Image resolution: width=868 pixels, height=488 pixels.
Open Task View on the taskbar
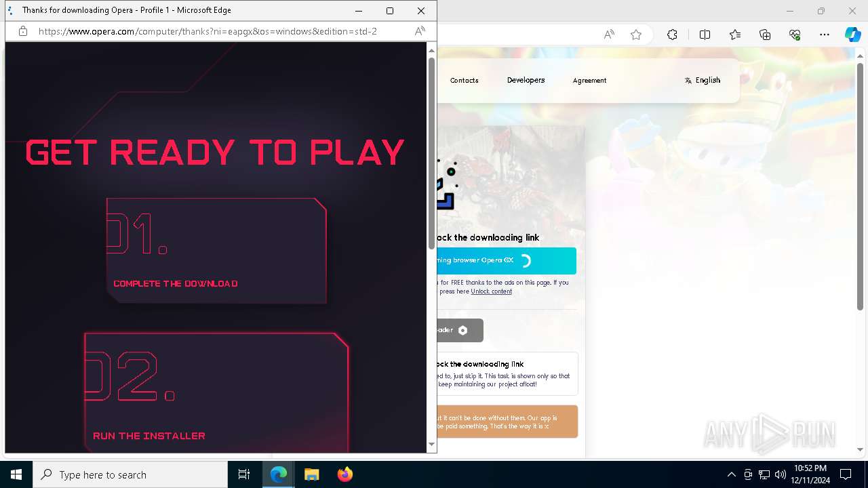tap(244, 474)
